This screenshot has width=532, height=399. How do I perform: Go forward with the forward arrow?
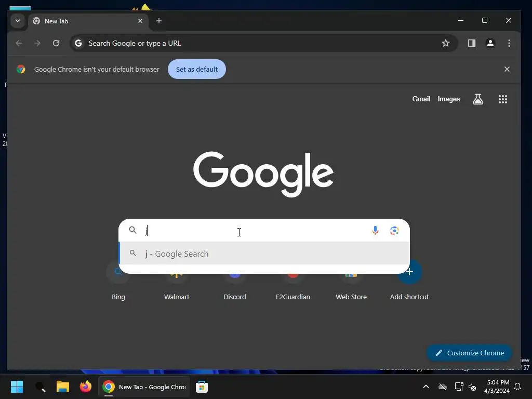click(37, 43)
